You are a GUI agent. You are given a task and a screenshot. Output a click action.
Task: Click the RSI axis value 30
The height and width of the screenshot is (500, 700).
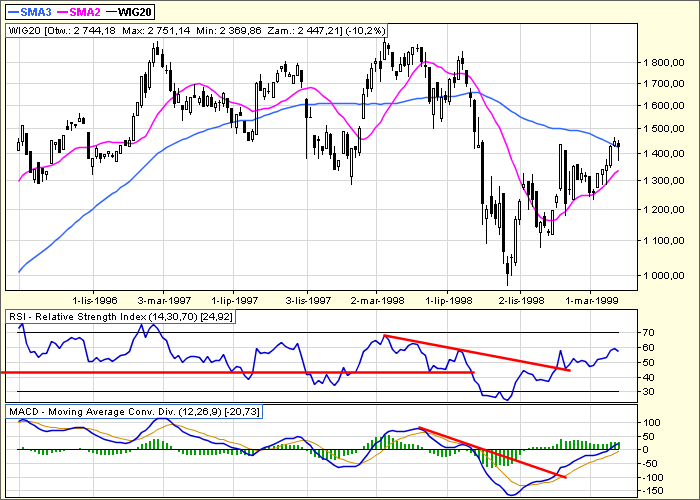[649, 392]
